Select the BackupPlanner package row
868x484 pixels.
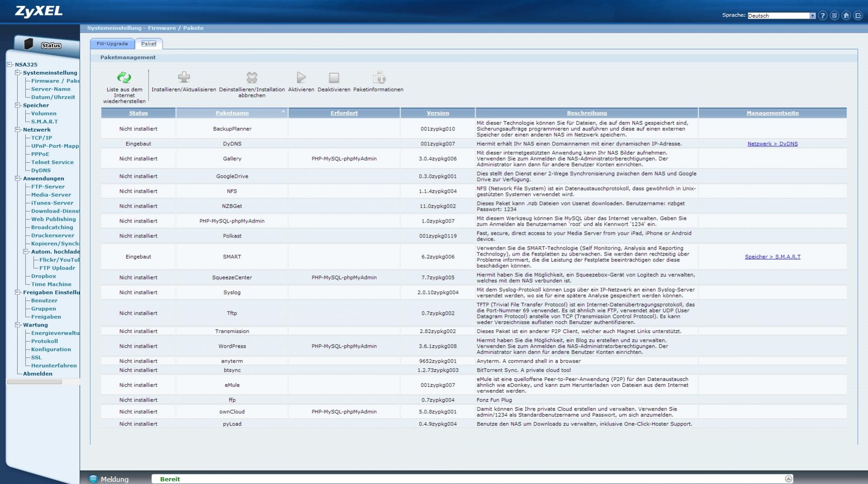pyautogui.click(x=474, y=129)
